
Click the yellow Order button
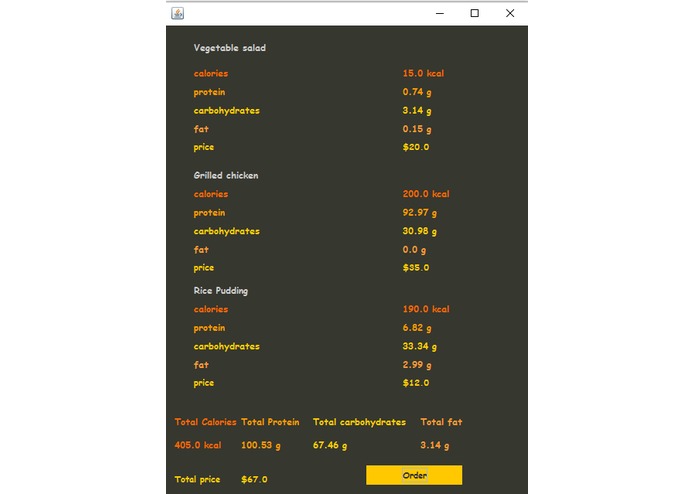click(x=414, y=475)
